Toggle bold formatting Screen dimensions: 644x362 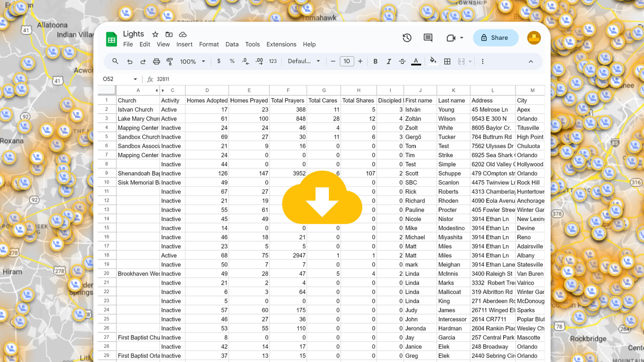pyautogui.click(x=376, y=62)
